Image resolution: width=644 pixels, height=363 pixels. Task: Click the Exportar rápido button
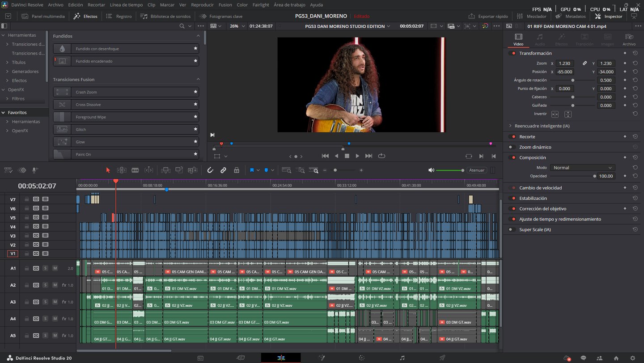click(x=488, y=16)
